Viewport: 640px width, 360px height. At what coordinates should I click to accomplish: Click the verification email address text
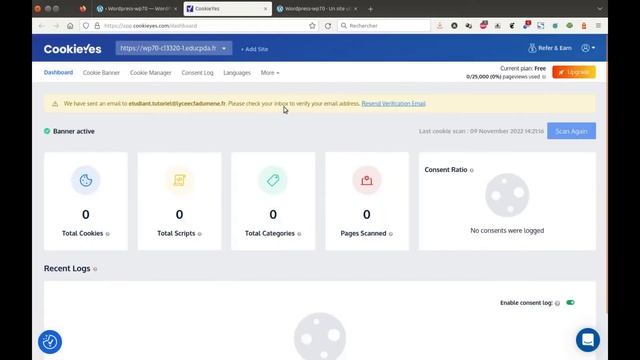pyautogui.click(x=177, y=104)
